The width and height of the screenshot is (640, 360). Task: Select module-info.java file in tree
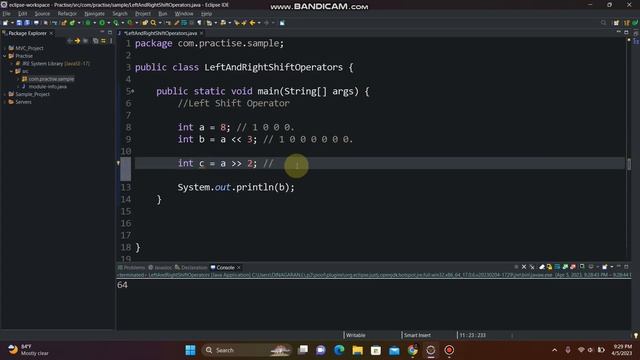pos(47,87)
